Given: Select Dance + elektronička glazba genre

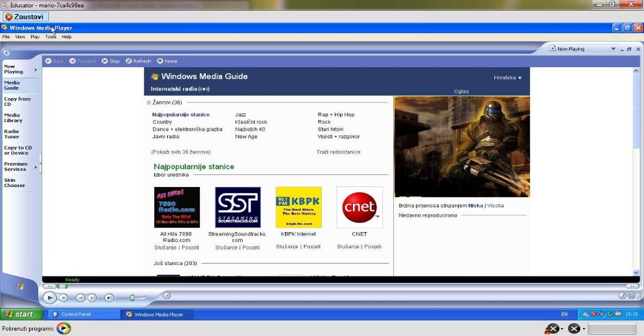Looking at the screenshot, I should tap(187, 129).
